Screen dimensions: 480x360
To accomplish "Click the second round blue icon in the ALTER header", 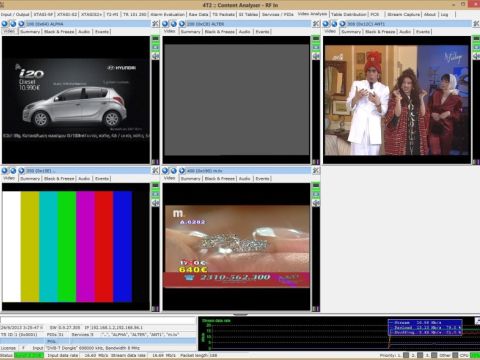I will tap(174, 24).
